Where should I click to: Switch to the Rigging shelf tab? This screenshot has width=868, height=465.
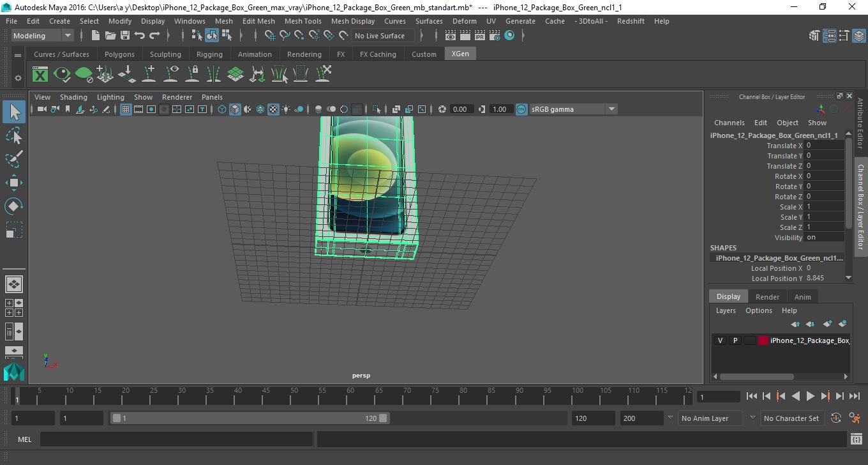[209, 54]
